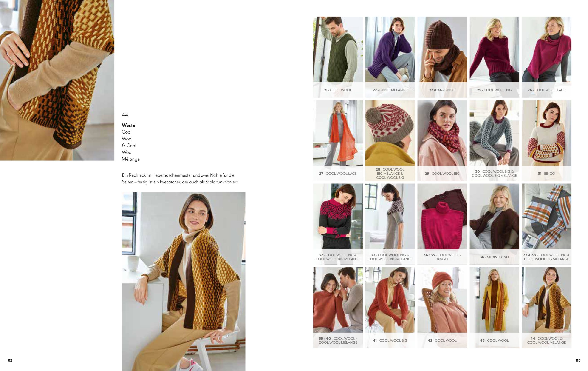Image resolution: width=588 pixels, height=371 pixels.
Task: Open thumbnail 44 Cool Wool Mélange vest
Action: [x=546, y=300]
